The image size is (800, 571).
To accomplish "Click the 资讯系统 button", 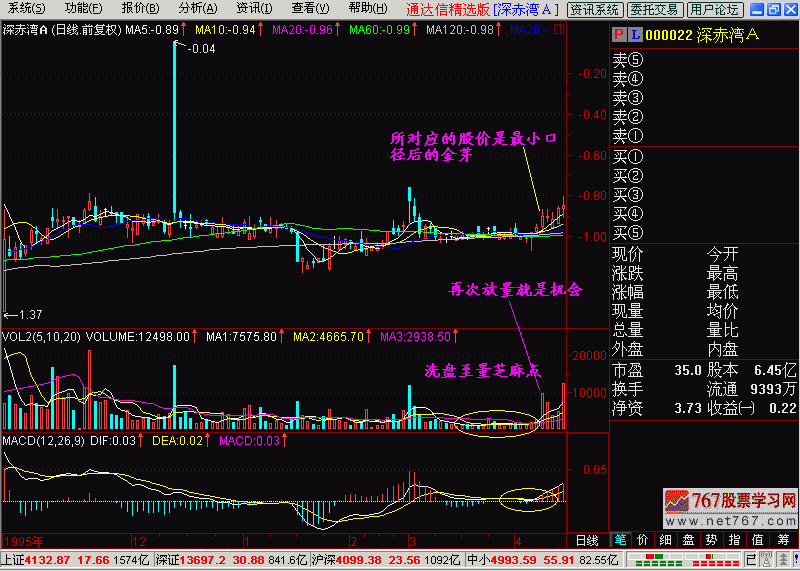I will [x=595, y=9].
